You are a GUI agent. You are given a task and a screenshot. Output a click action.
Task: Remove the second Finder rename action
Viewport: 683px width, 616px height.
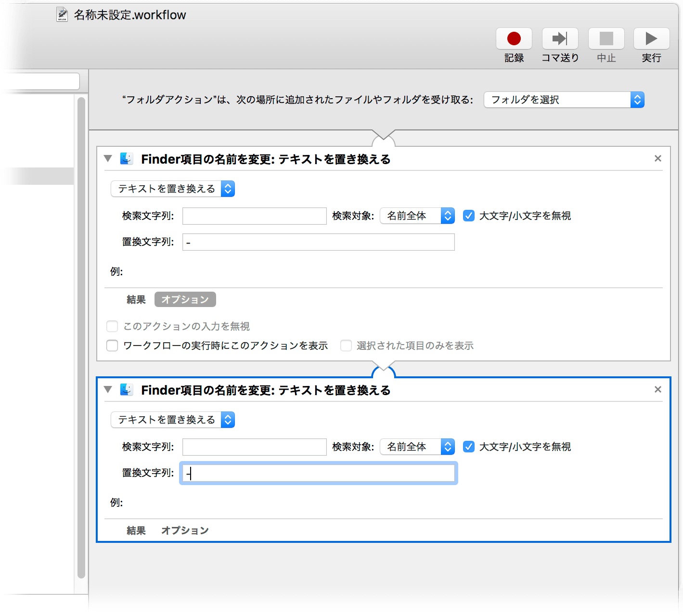tap(658, 389)
